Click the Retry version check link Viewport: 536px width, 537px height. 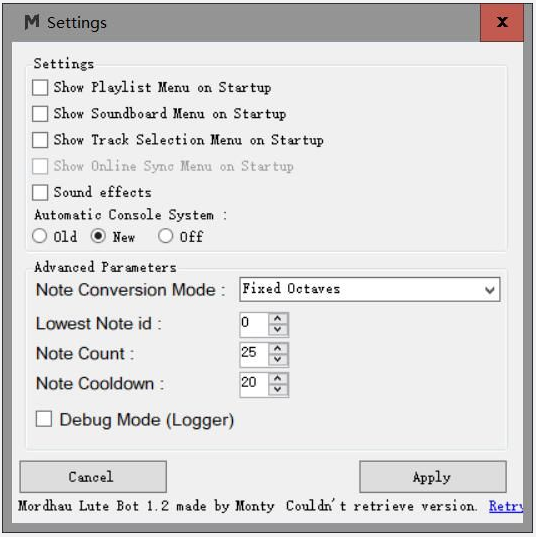coord(506,506)
